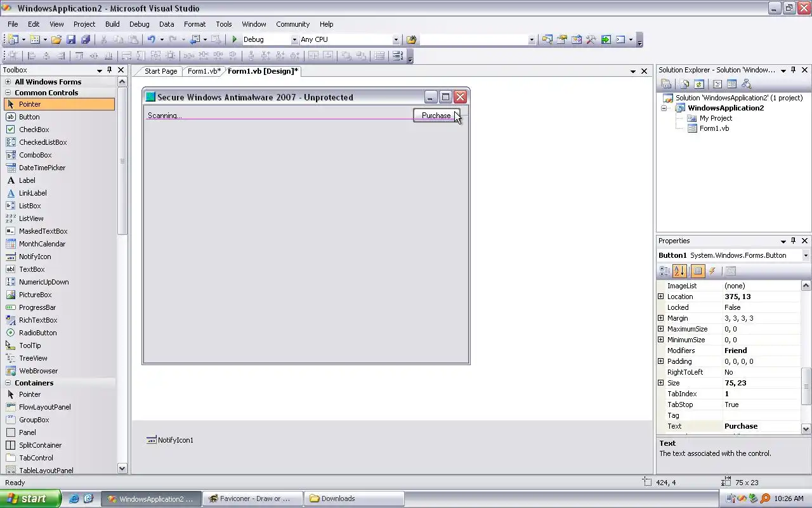
Task: Save the current file with the floppy disk icon
Action: click(x=71, y=39)
